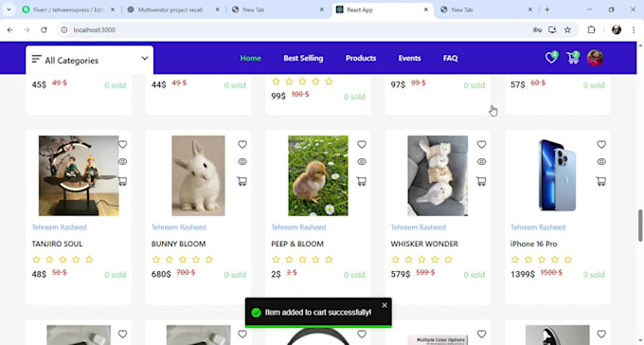Image resolution: width=644 pixels, height=345 pixels.
Task: Add iPhone 16 Pro to wishlist
Action: [x=601, y=144]
